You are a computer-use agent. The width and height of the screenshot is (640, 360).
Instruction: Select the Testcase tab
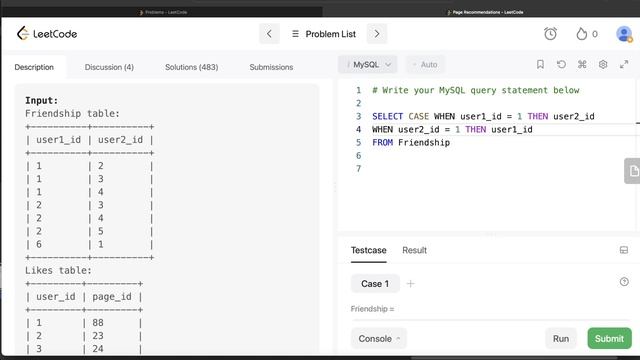coord(369,250)
